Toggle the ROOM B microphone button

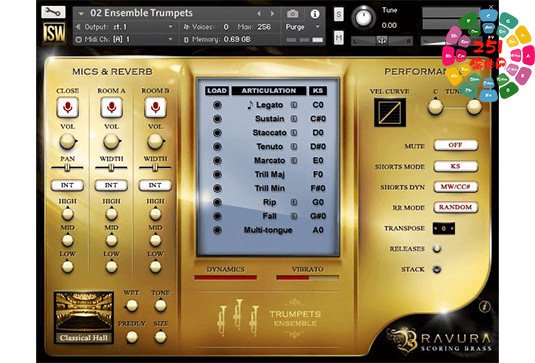155,107
